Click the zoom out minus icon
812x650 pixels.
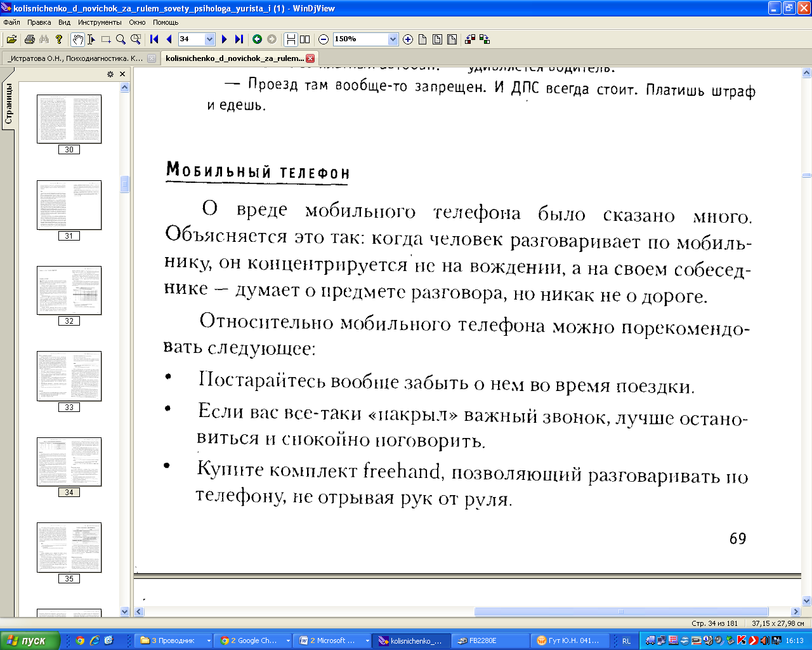(x=324, y=39)
